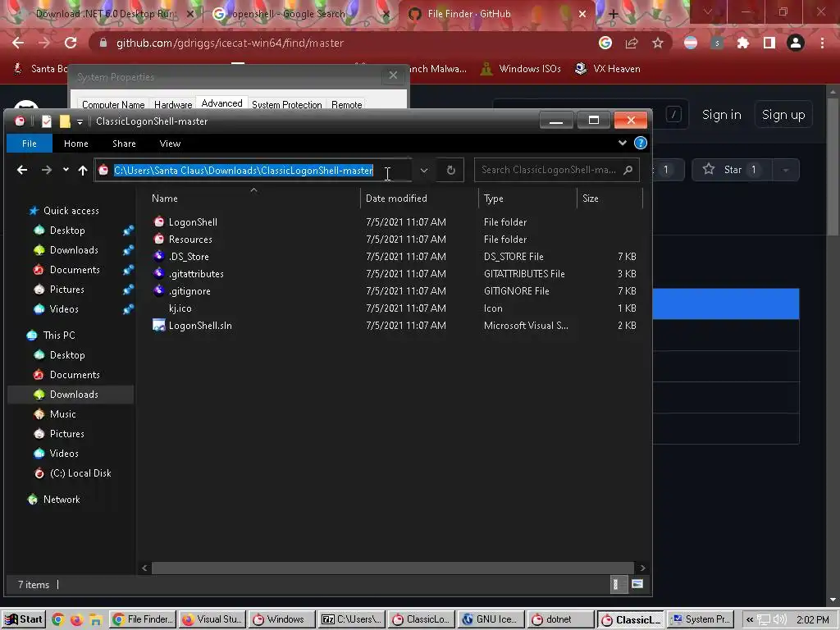
Task: Open Windows ISOs bookmark
Action: pyautogui.click(x=520, y=69)
